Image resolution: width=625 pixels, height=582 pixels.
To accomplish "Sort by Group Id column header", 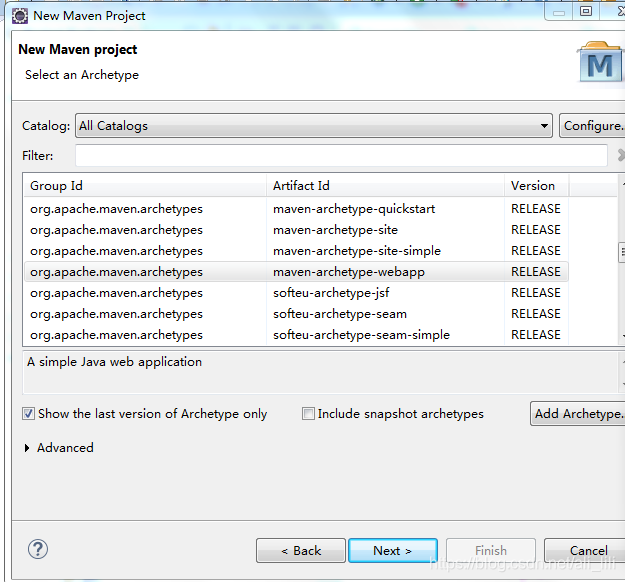I will click(145, 186).
